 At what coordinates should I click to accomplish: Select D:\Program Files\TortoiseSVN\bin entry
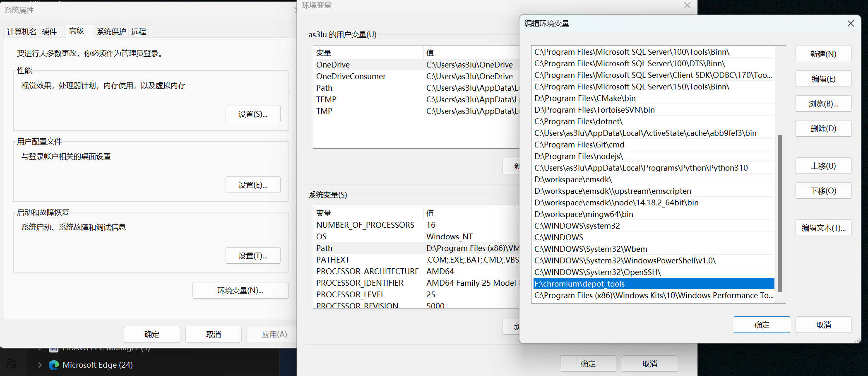654,110
